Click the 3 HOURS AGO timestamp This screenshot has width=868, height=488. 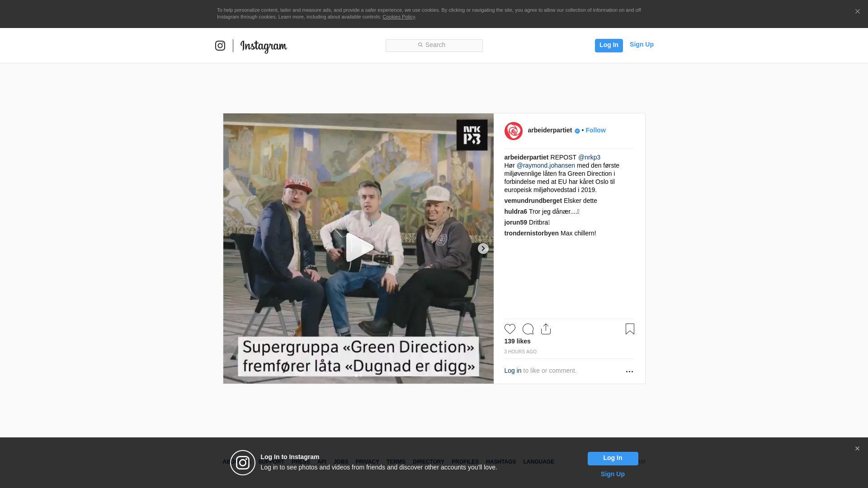coord(520,352)
